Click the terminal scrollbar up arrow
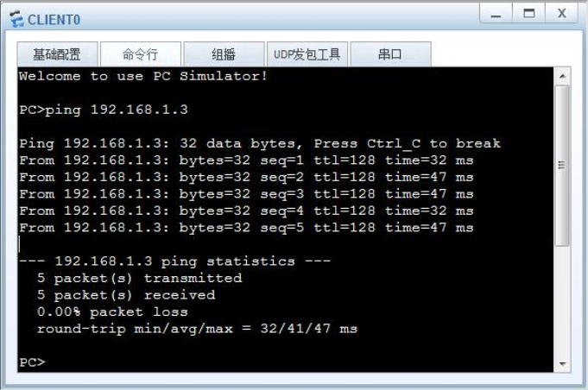588x390 pixels. pyautogui.click(x=562, y=77)
